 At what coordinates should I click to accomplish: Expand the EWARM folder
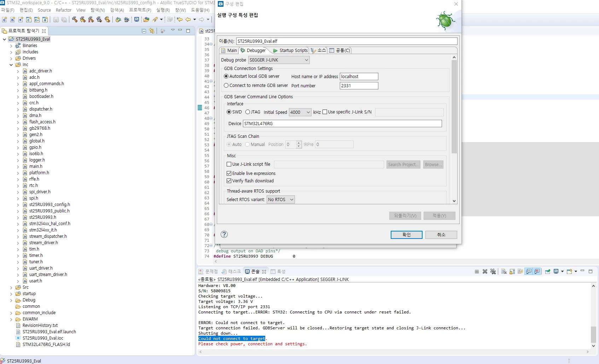point(11,319)
